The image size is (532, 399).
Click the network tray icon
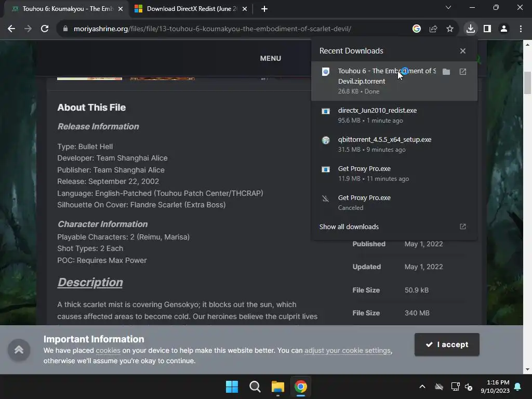coord(455,387)
